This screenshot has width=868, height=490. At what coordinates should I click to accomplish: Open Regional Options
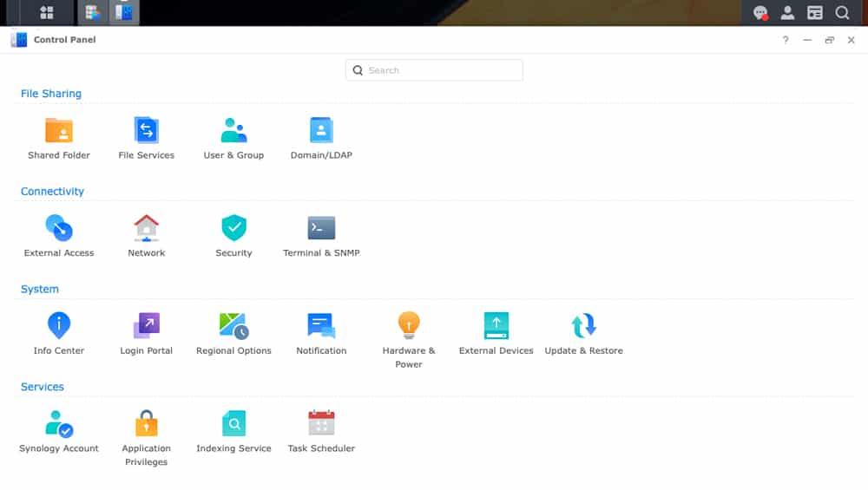click(233, 334)
